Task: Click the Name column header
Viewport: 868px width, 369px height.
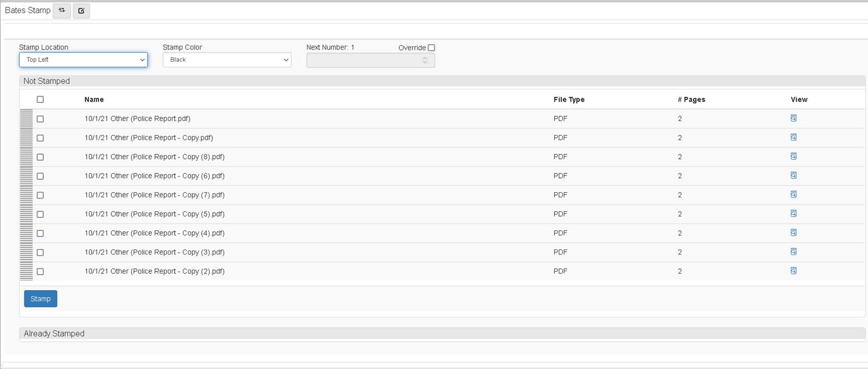Action: [x=94, y=99]
